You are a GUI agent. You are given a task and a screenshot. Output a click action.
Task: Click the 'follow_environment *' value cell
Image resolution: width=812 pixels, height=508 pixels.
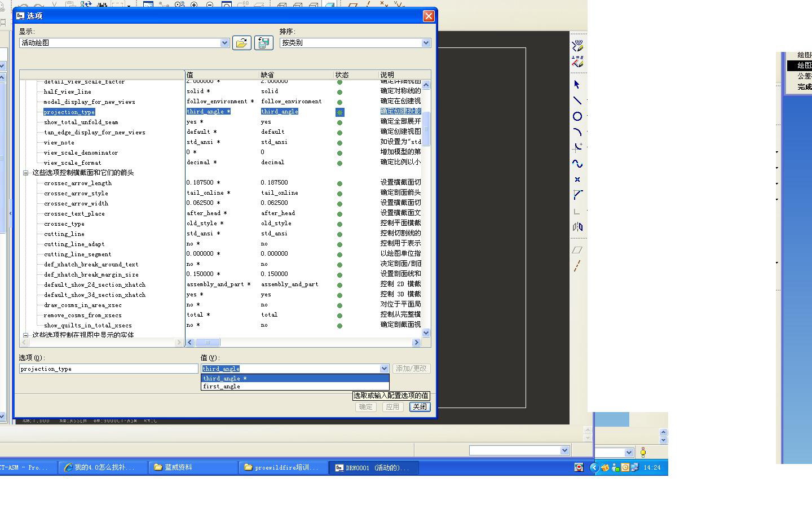pyautogui.click(x=220, y=102)
